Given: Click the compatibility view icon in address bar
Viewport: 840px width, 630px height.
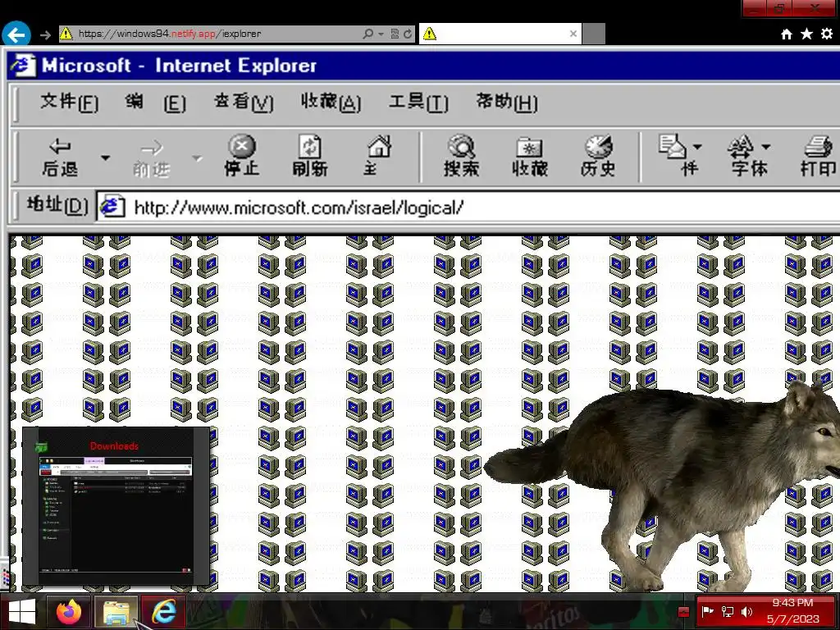Looking at the screenshot, I should coord(395,34).
